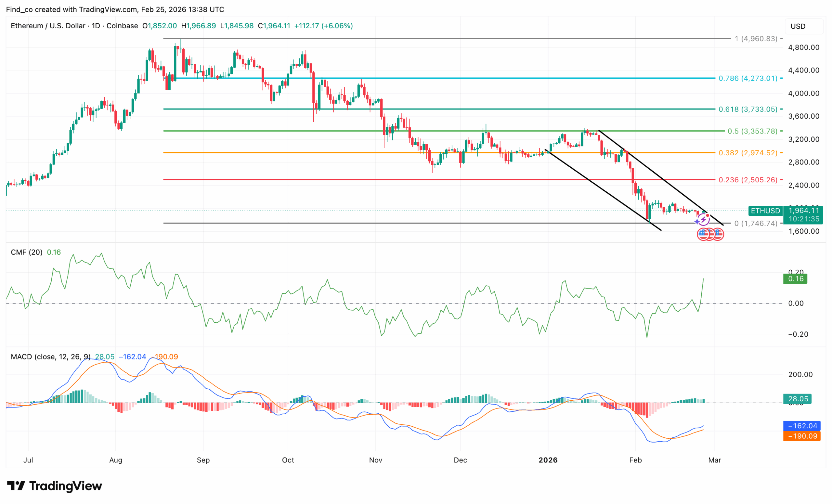Click the 4,400.00 price axis label
832x504 pixels.
[x=804, y=71]
